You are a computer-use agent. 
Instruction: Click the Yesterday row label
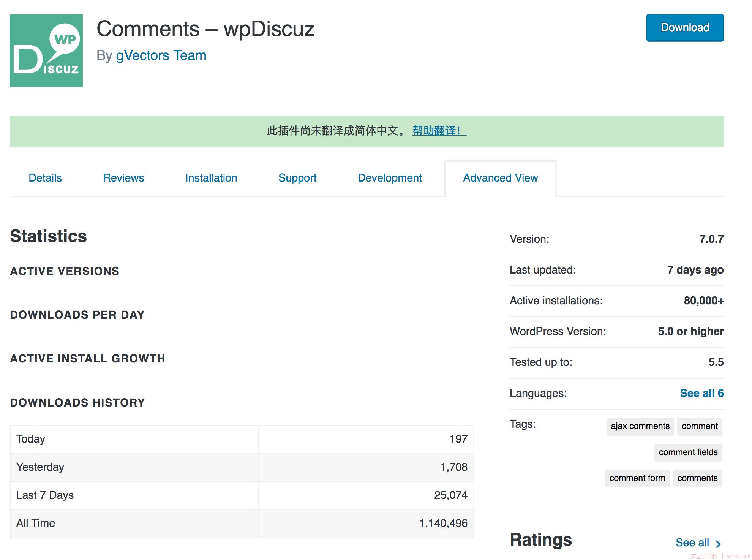(40, 467)
